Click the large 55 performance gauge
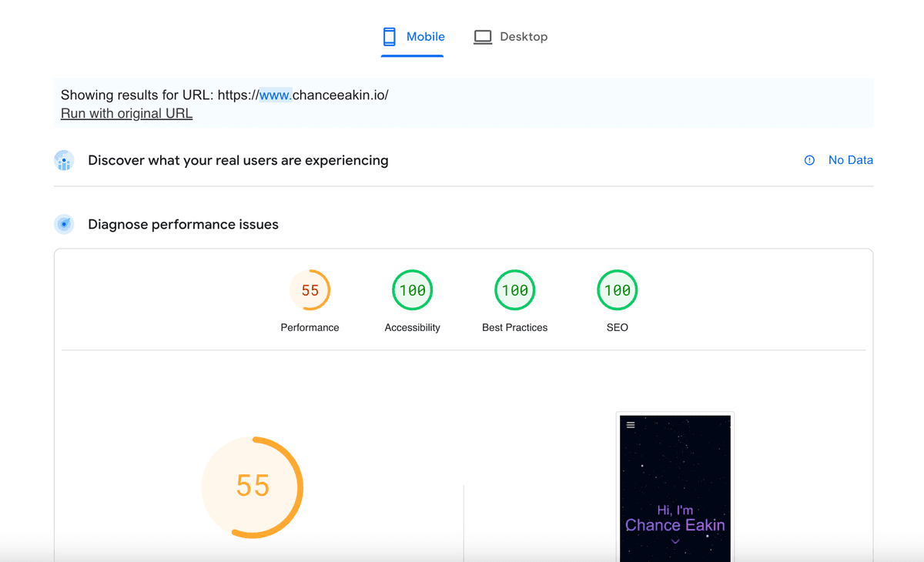924x562 pixels. pyautogui.click(x=253, y=487)
